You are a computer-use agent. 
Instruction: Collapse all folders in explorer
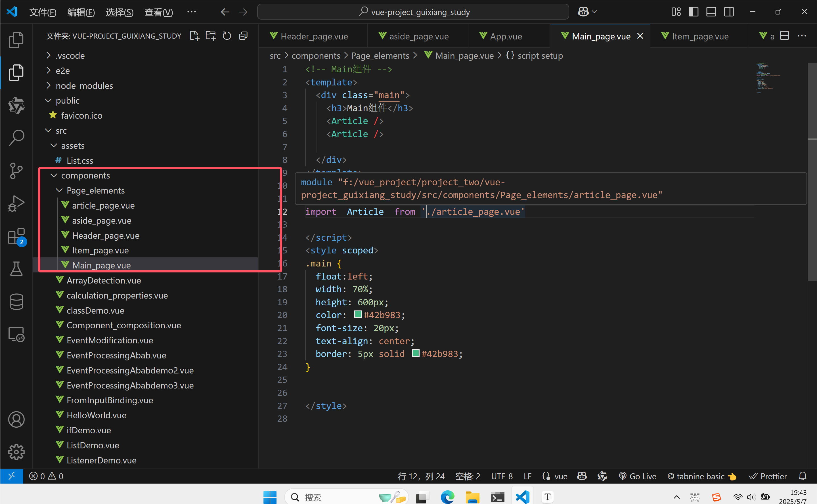tap(244, 36)
